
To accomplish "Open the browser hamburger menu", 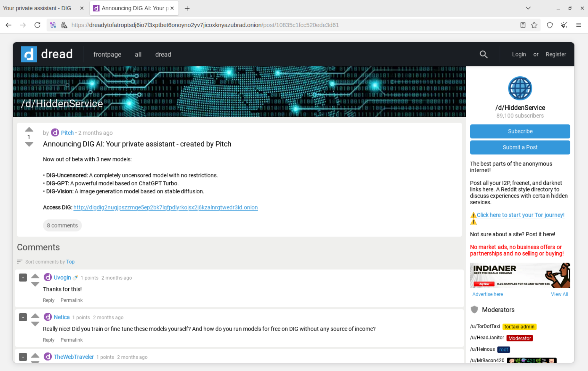I will (579, 25).
